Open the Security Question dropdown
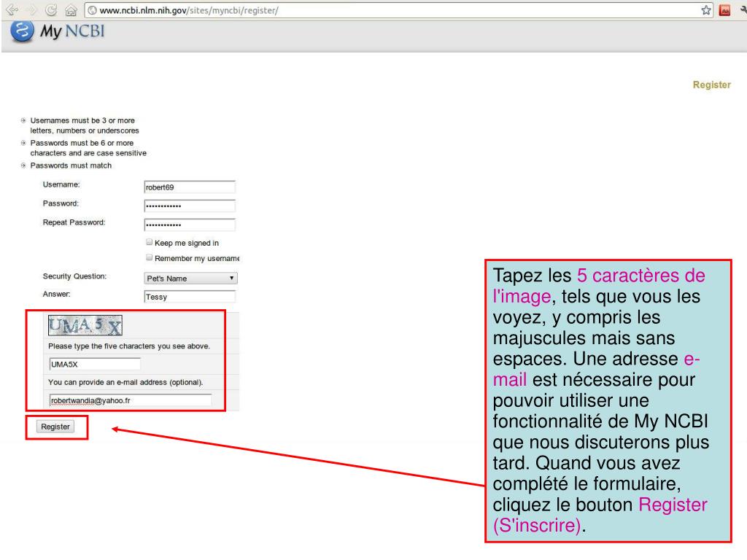The width and height of the screenshot is (747, 560). [x=190, y=278]
